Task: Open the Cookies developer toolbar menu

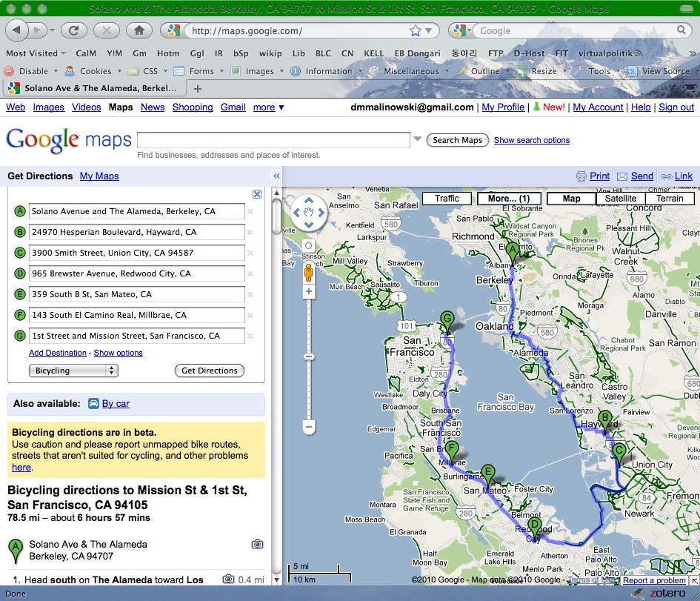Action: pyautogui.click(x=93, y=71)
